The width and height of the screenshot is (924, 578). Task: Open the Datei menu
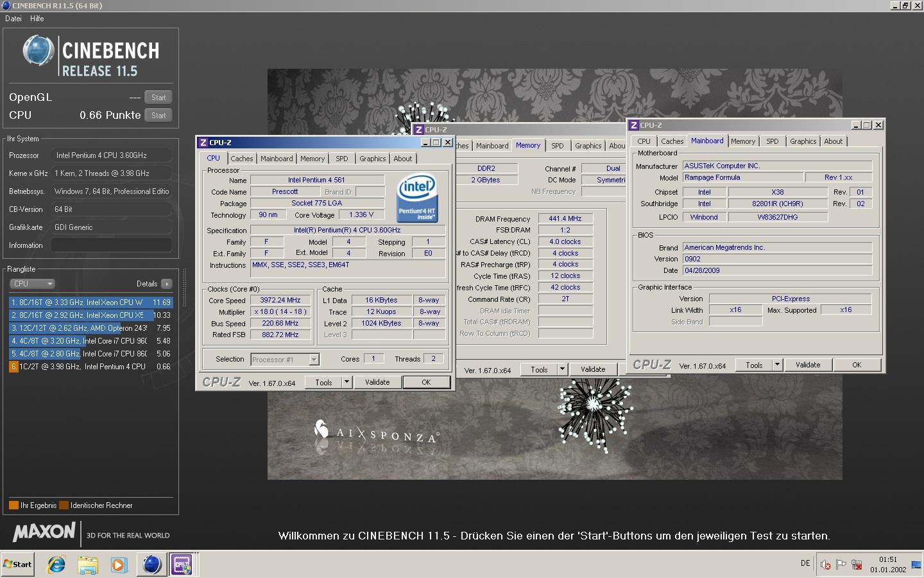(x=13, y=19)
